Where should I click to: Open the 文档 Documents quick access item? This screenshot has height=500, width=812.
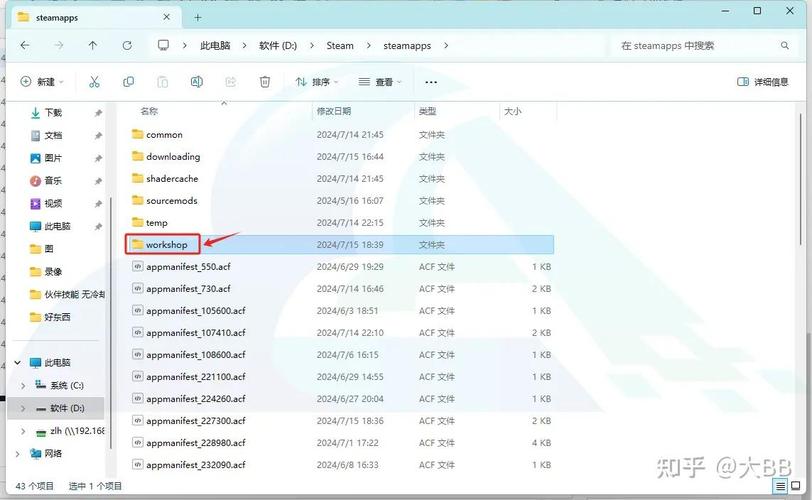coord(53,136)
